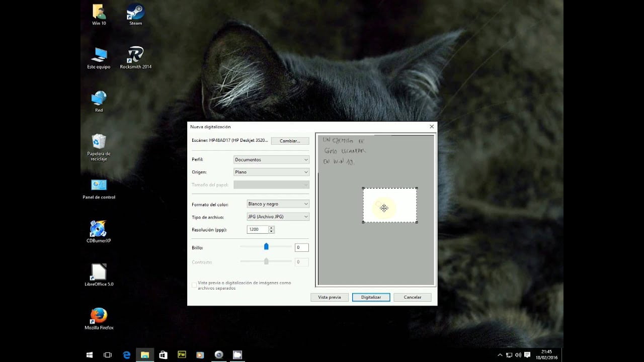Screen dimensions: 644x362
Task: Click Vista previa to preview the scan
Action: [330, 297]
